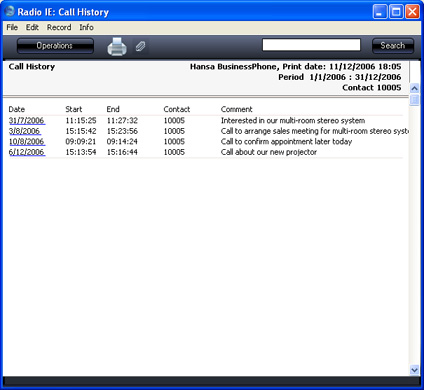The width and height of the screenshot is (424, 390).
Task: Click the comment 'Interested in our multi-room stereo system'
Action: click(x=293, y=120)
